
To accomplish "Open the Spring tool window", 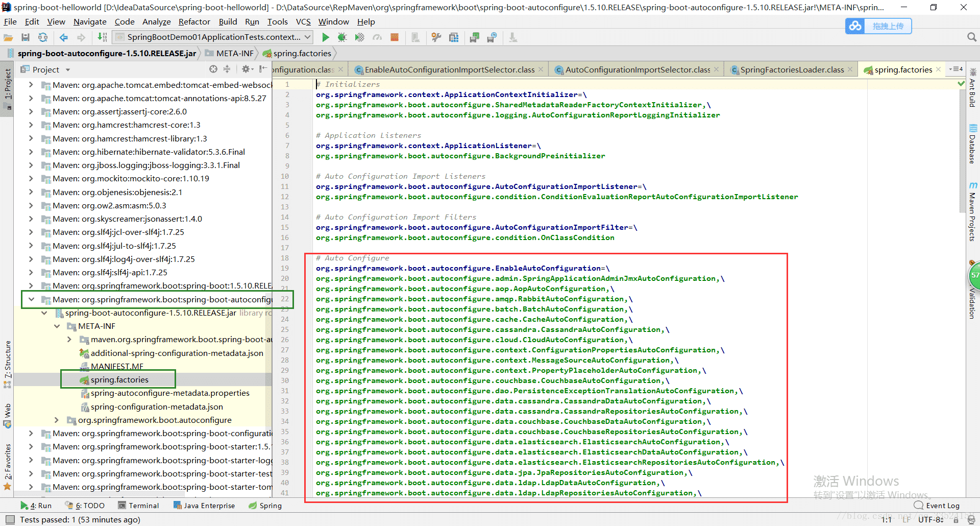I will (265, 506).
